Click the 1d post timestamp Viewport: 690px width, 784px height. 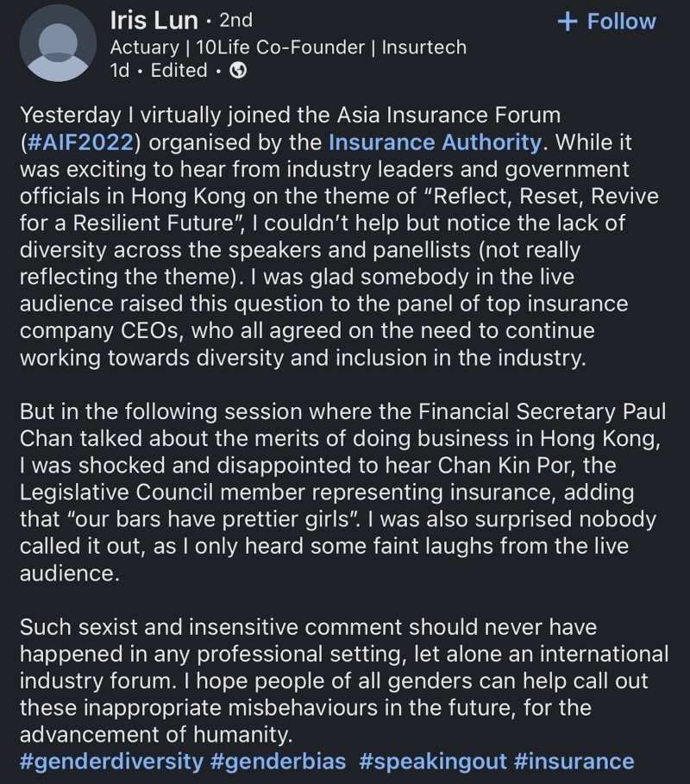(120, 72)
